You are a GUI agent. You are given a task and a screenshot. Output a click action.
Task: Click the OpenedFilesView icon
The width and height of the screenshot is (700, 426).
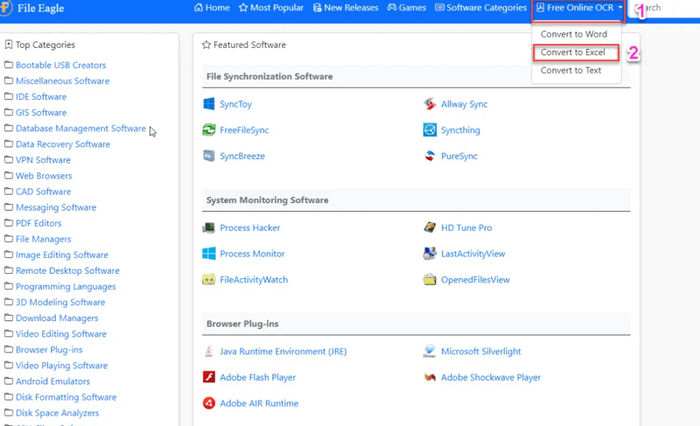[429, 280]
